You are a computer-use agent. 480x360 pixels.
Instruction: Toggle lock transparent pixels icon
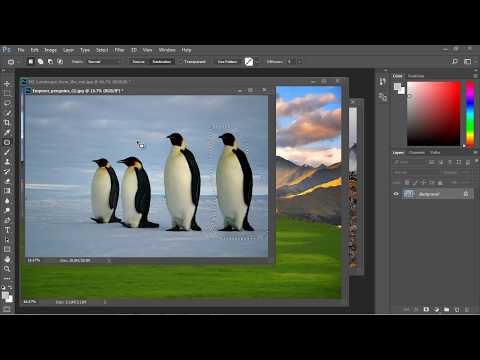tap(407, 183)
